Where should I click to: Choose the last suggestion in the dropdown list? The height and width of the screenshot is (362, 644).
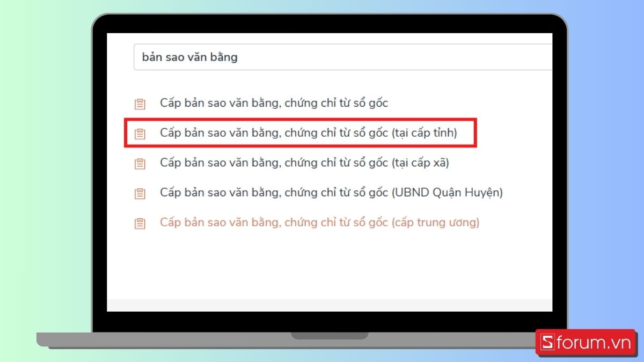[x=319, y=222]
